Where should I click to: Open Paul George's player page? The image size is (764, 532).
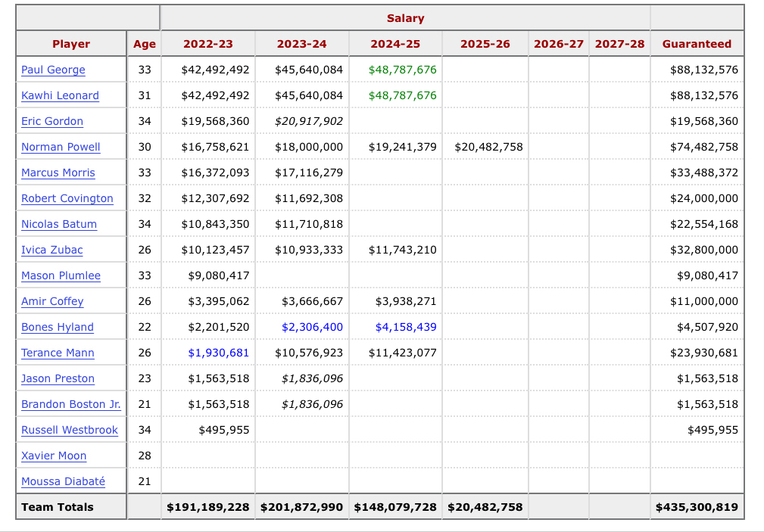pyautogui.click(x=53, y=70)
